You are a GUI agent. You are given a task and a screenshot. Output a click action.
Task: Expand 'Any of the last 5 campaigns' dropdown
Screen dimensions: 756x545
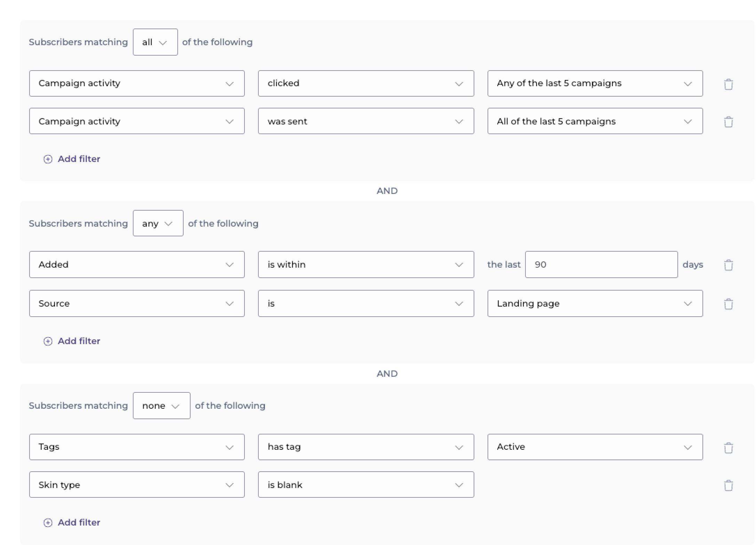(595, 83)
